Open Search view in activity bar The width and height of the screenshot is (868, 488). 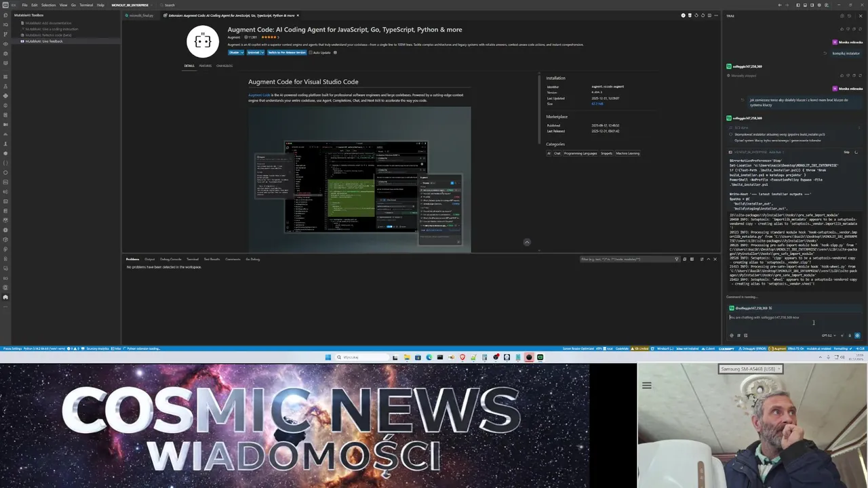(5, 24)
